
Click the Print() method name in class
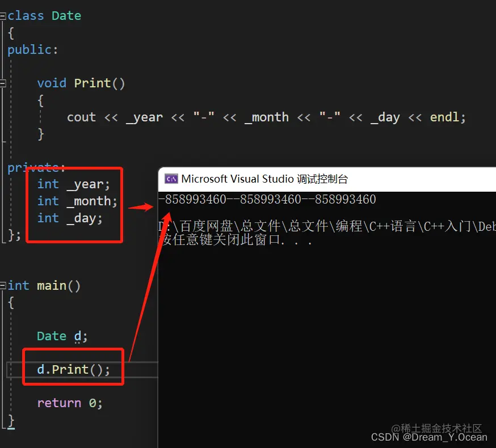[99, 83]
